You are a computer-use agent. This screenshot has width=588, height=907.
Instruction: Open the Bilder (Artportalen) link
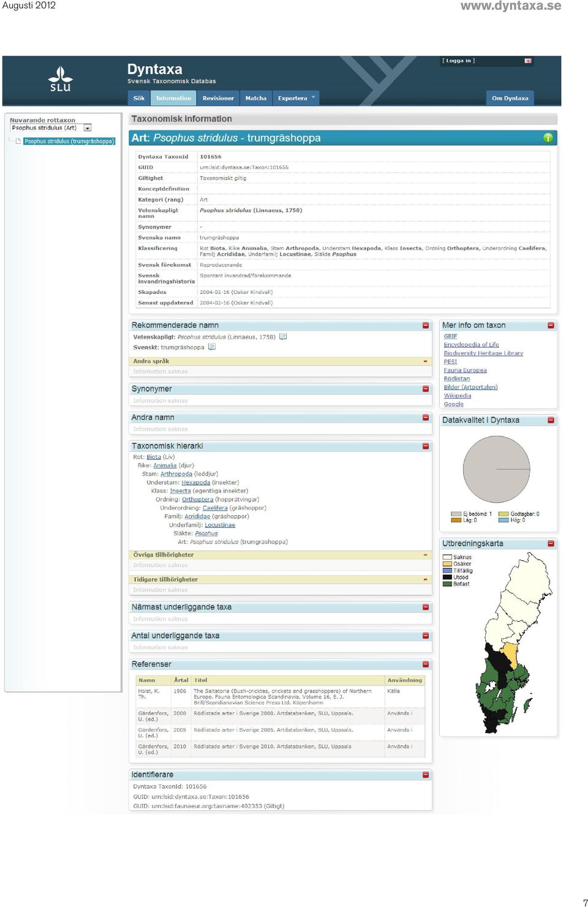tap(470, 387)
